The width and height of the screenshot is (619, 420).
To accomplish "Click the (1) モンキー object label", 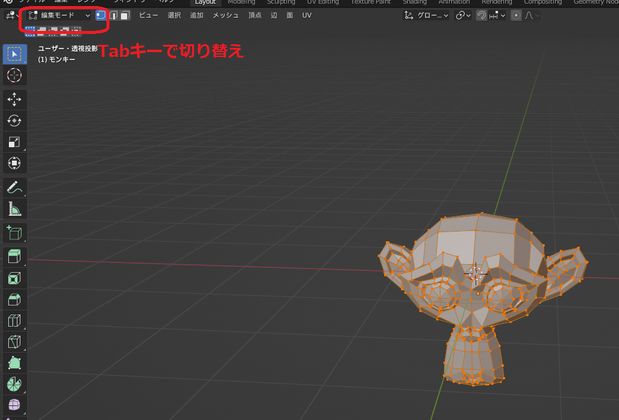I will (x=56, y=60).
